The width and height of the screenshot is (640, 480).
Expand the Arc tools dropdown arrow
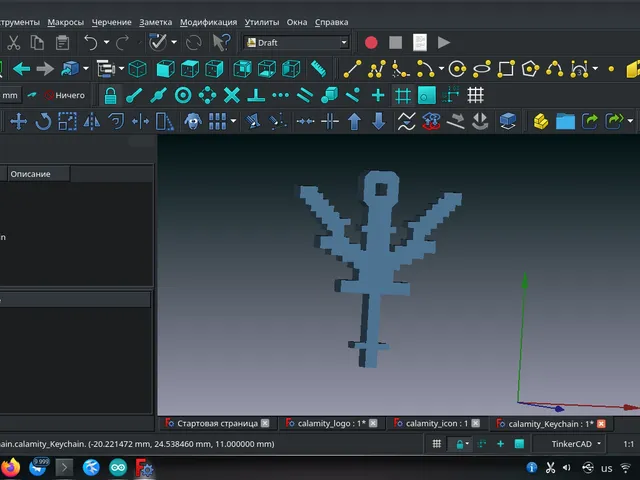pos(441,69)
